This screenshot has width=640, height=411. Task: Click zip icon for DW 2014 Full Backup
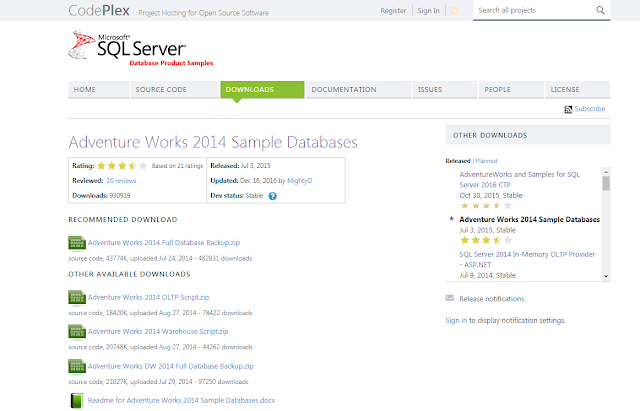click(x=77, y=367)
